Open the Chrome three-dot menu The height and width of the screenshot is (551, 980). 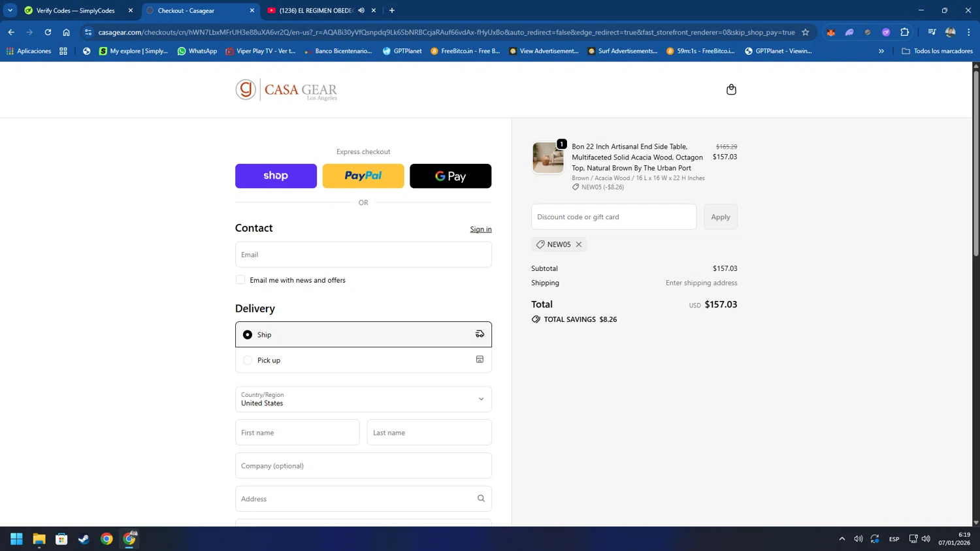[969, 32]
